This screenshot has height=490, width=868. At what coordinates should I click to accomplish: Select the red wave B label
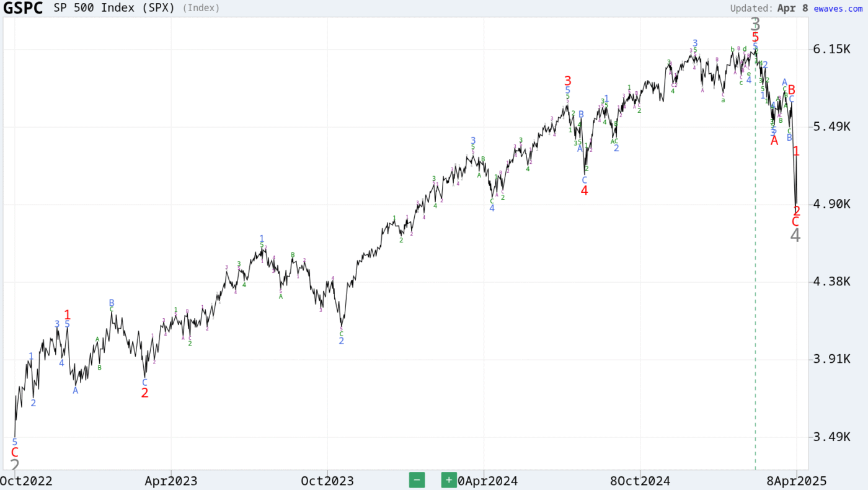click(x=792, y=90)
